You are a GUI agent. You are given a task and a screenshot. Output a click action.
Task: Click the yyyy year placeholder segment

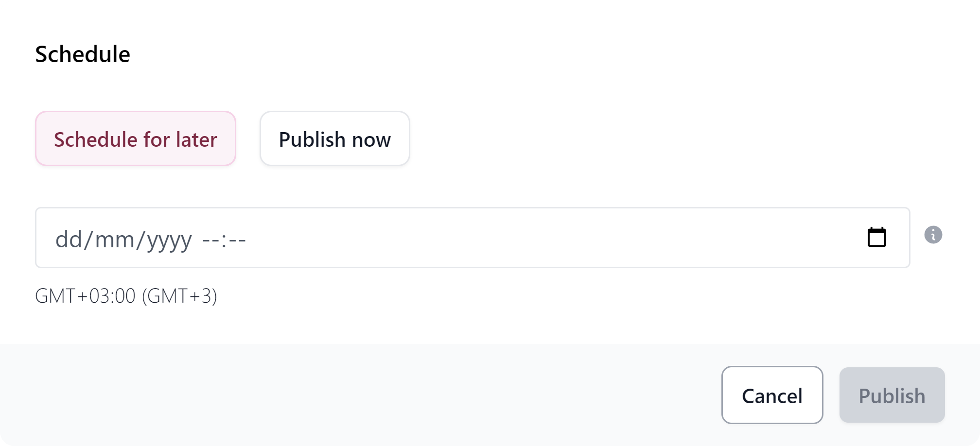coord(168,238)
